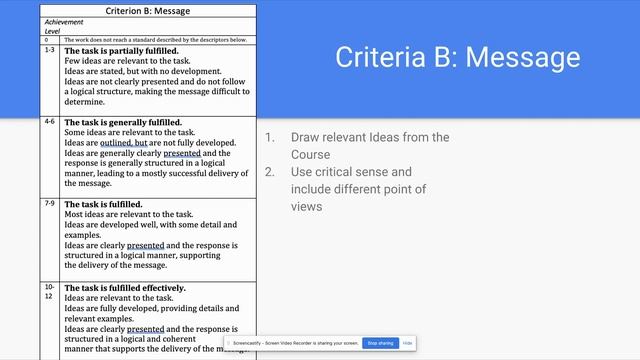Click 'Ideas are stated, but with no development.'
The width and height of the screenshot is (640, 360).
coord(143,71)
